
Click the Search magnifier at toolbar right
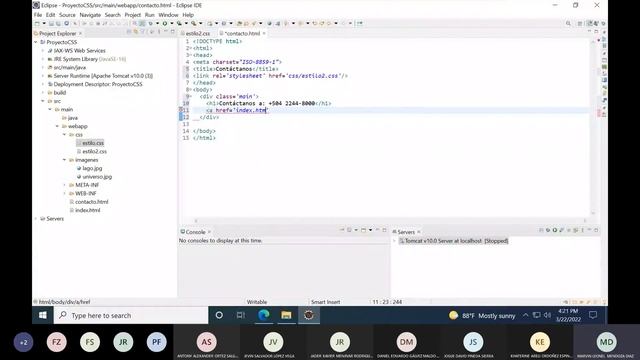click(568, 24)
